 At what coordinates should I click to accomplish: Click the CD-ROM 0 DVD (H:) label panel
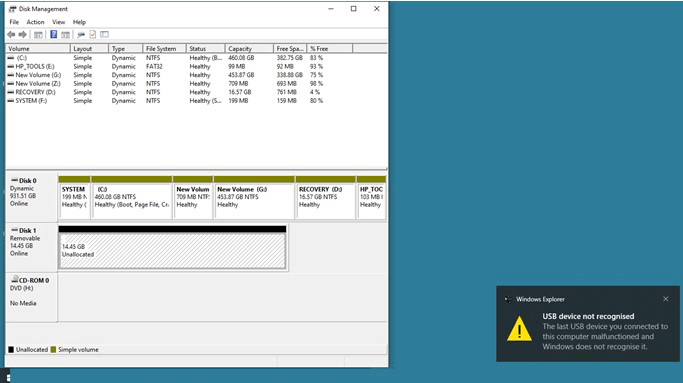[31, 297]
